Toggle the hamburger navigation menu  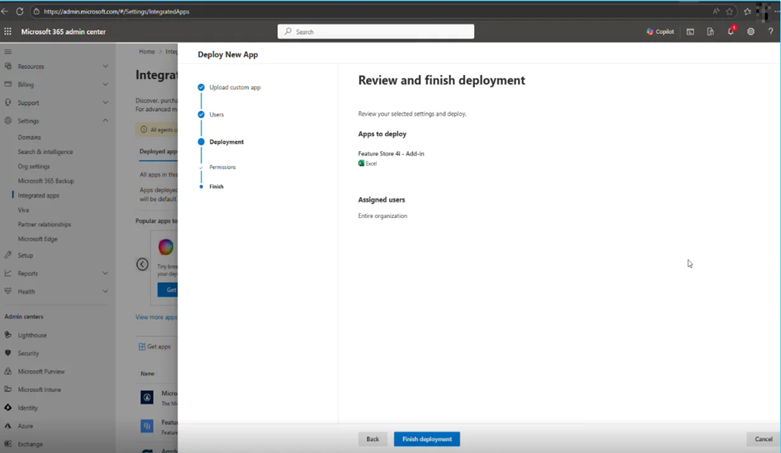click(x=8, y=51)
